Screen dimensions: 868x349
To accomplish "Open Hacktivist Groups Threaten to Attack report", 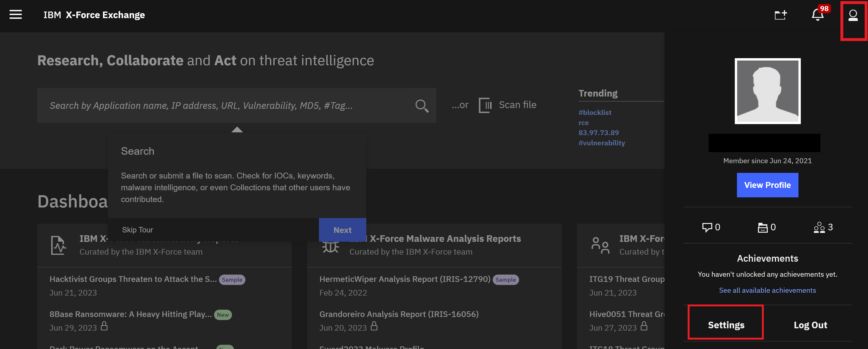I will 133,279.
